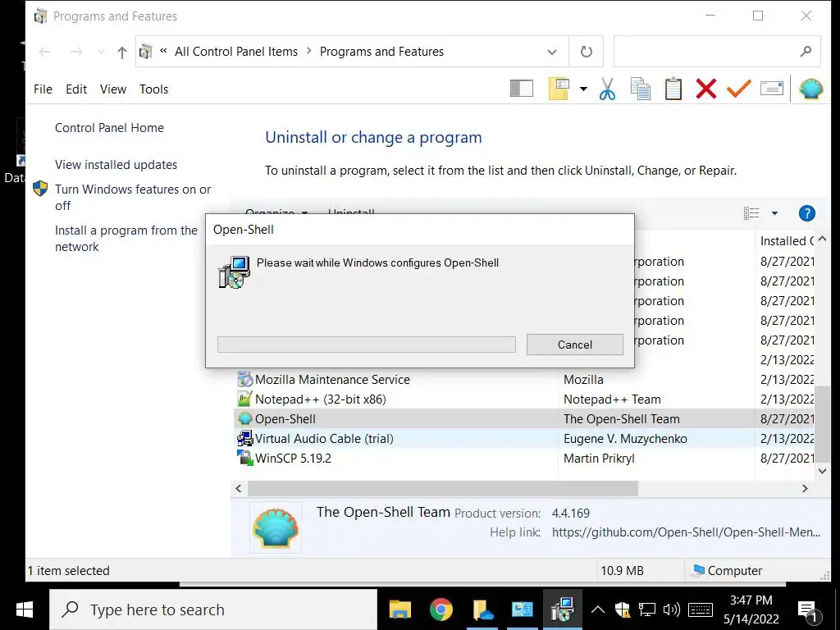Click All Control Panel Items breadcrumb
The height and width of the screenshot is (630, 840).
coord(236,52)
